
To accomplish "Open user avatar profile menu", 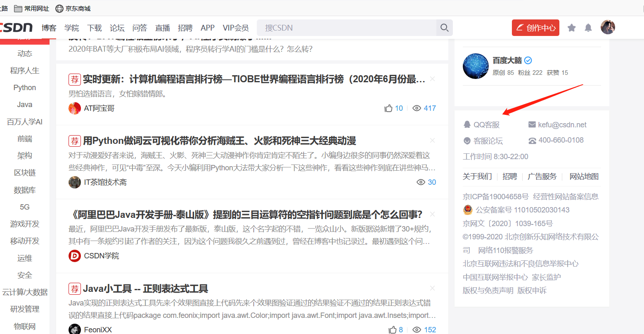I will [608, 27].
